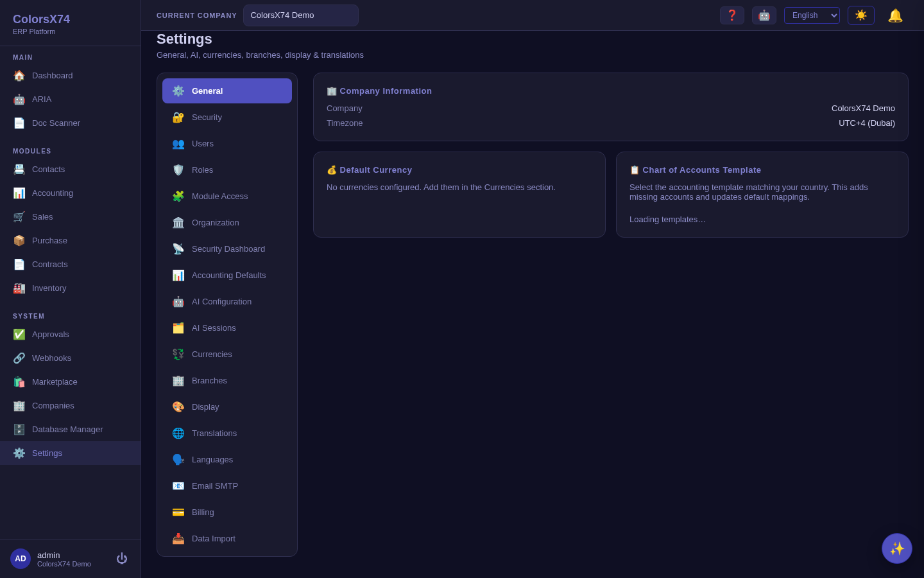This screenshot has height=578, width=924.
Task: Click the Settings page title
Action: [x=184, y=39]
